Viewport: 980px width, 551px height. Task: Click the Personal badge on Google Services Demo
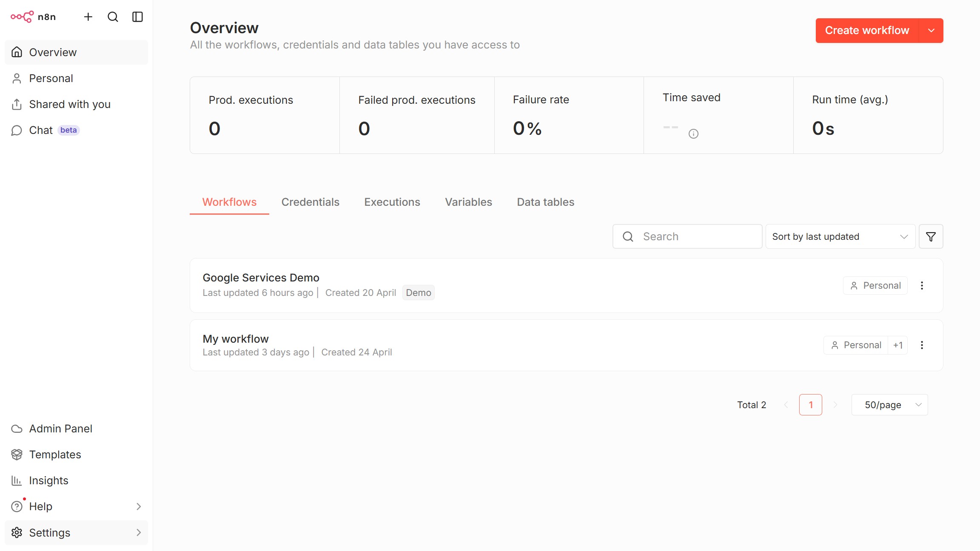coord(875,286)
